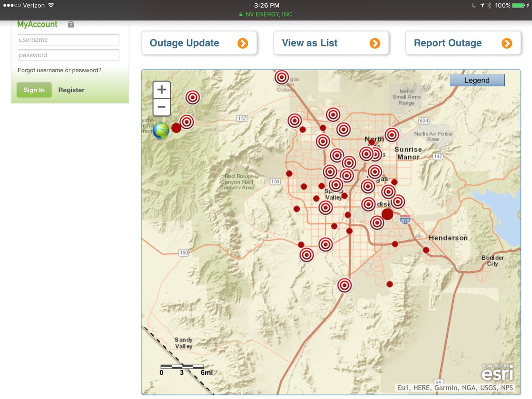Zoom in the outage map
Viewport: 532px width, 399px height.
pyautogui.click(x=161, y=90)
